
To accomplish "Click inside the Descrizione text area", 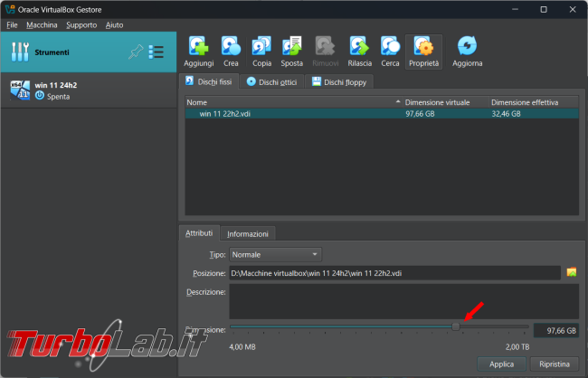I will pyautogui.click(x=403, y=301).
